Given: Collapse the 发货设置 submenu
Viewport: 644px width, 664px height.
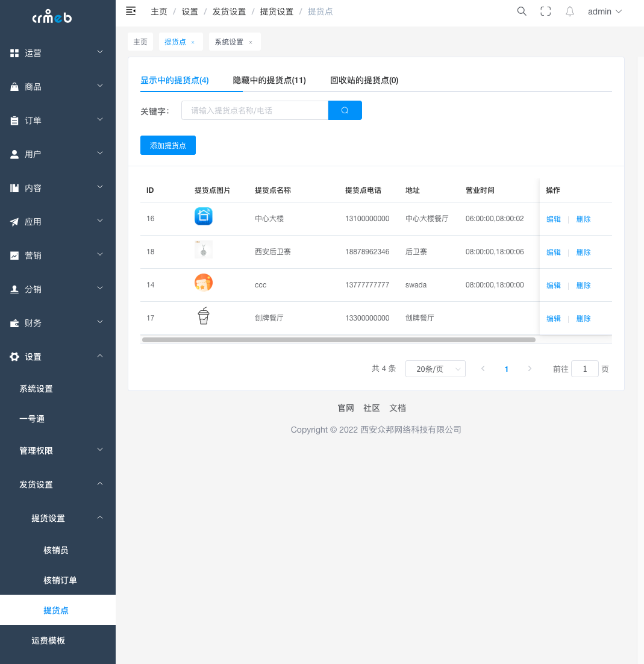Looking at the screenshot, I should (x=58, y=484).
